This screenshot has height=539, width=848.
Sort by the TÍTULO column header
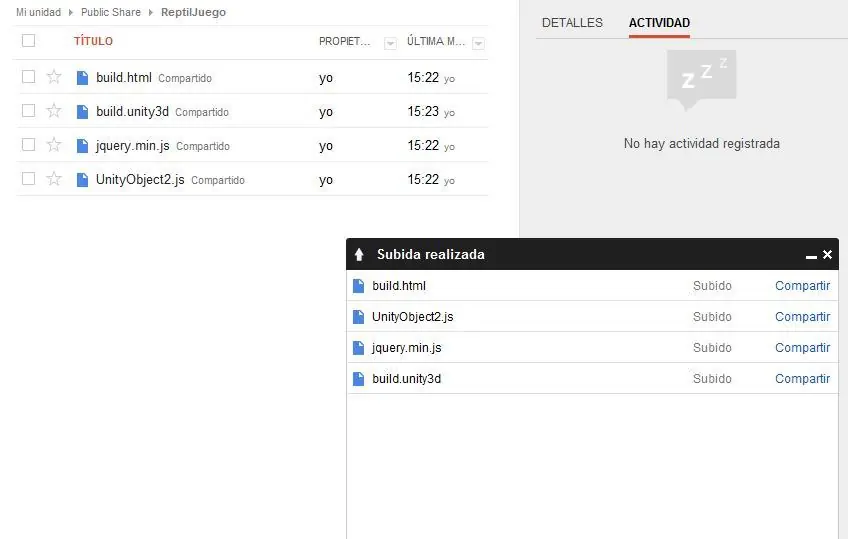coord(94,41)
